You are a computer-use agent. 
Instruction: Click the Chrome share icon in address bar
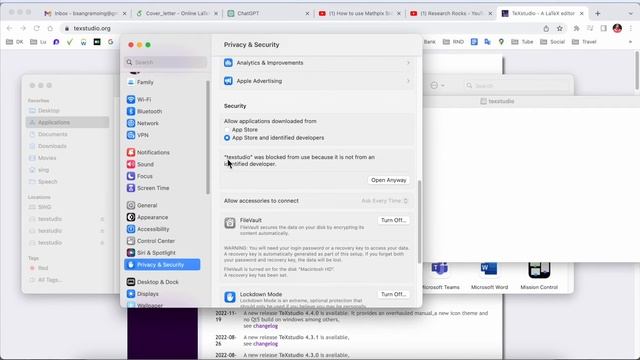tap(546, 28)
